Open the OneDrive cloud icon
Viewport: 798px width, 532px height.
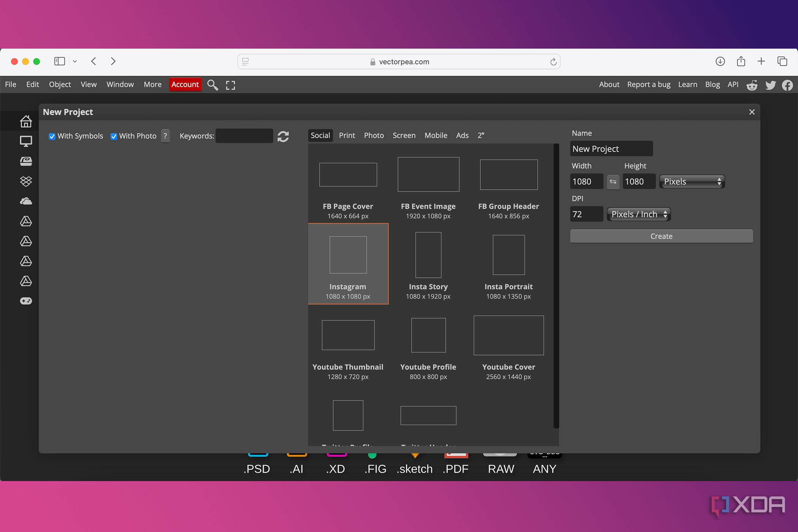[x=26, y=201]
